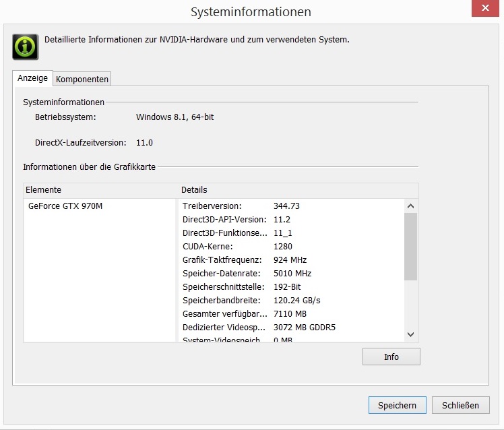Click the details list scroll-down arrow
504x430 pixels.
[410, 334]
